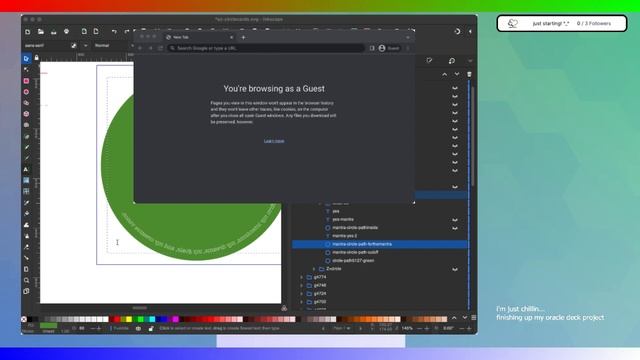Close the New Tab browser tab

[x=231, y=37]
